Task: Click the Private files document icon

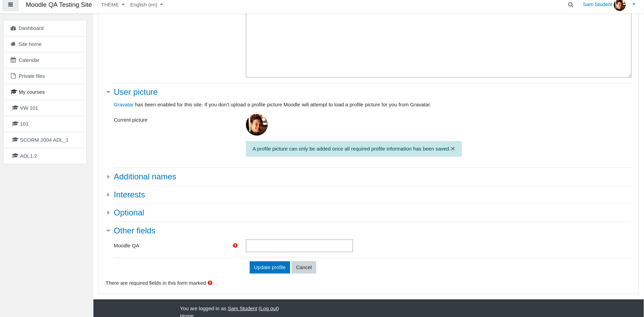Action: click(13, 76)
